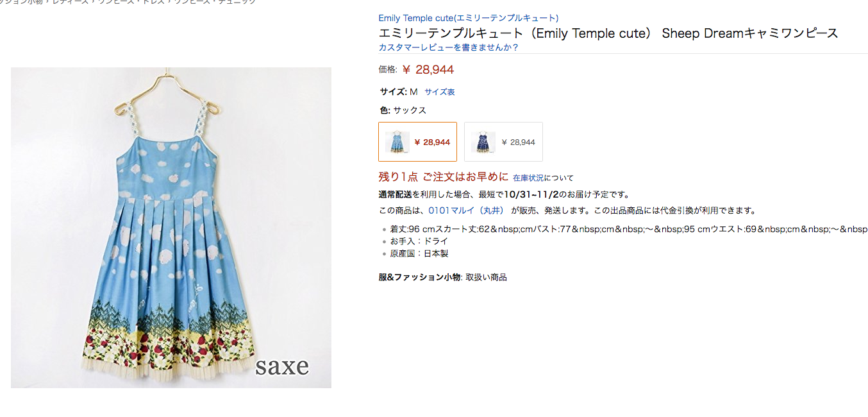
Task: Open the 在庫状況 stock status link
Action: pos(528,178)
